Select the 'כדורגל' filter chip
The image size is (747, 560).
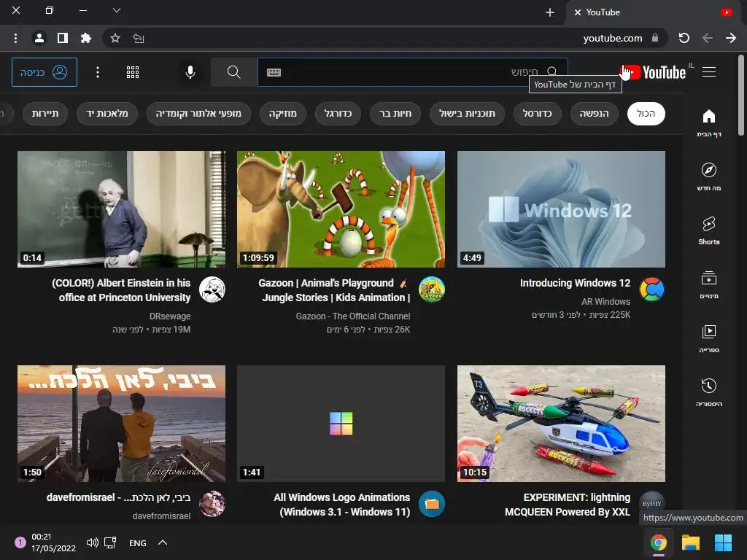[338, 114]
